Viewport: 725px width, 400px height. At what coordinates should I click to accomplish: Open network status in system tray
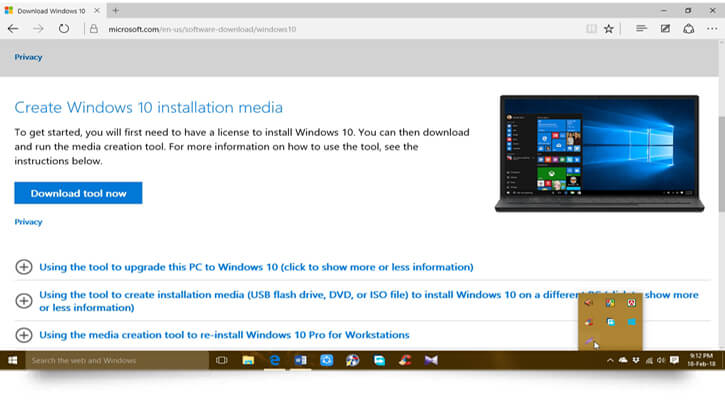point(649,360)
